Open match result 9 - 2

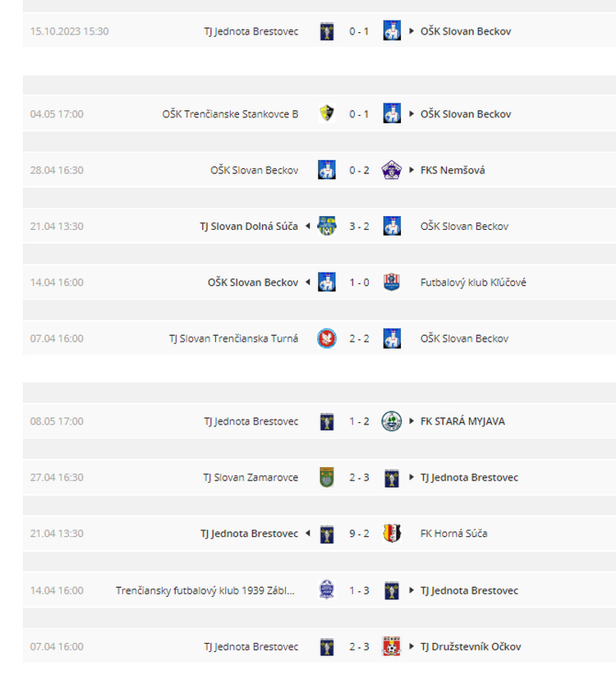(x=359, y=533)
